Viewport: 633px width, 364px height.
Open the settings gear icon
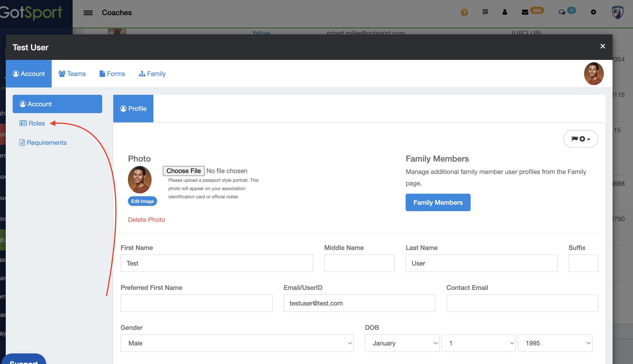[593, 12]
